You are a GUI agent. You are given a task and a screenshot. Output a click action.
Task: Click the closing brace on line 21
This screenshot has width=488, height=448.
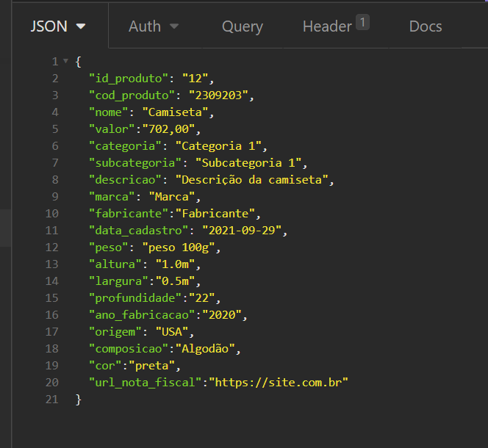pos(78,399)
